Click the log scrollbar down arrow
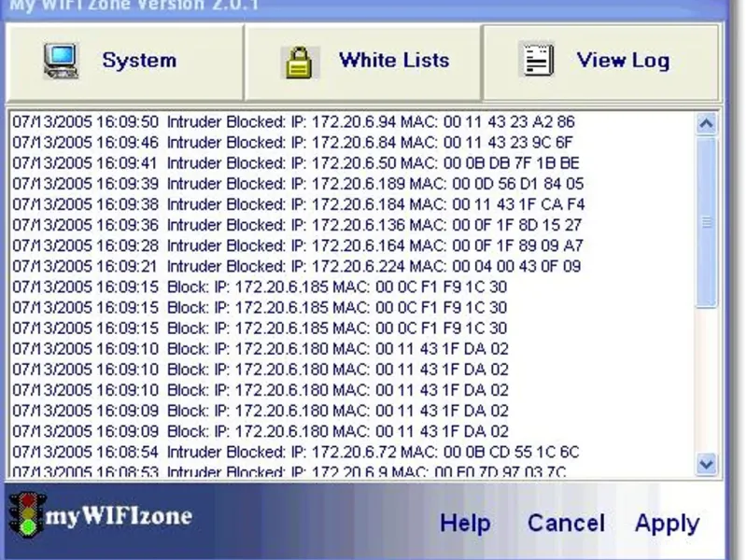This screenshot has width=747, height=560. click(706, 463)
